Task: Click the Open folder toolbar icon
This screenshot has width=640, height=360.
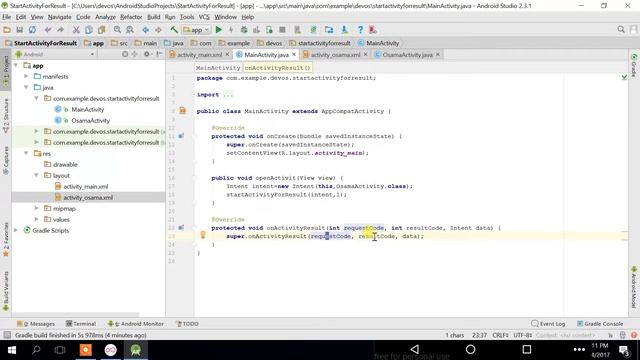Action: click(7, 30)
